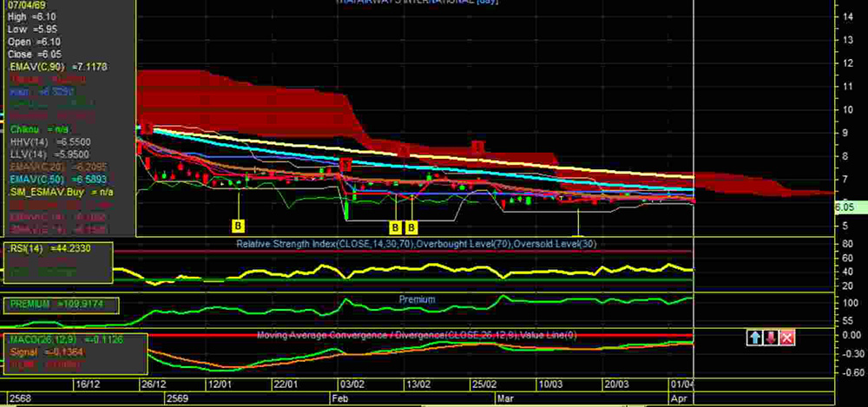The image size is (868, 407).
Task: Select the S sell marker near 26/12
Action: (x=147, y=128)
